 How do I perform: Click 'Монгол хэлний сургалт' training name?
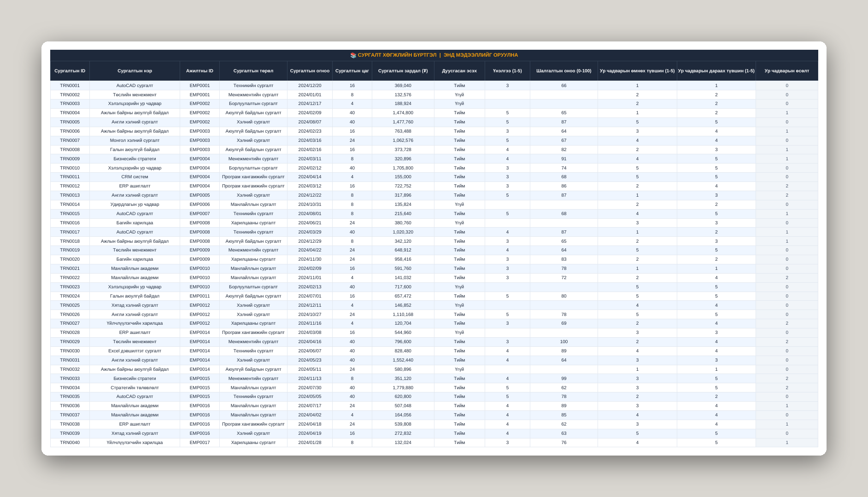click(135, 140)
